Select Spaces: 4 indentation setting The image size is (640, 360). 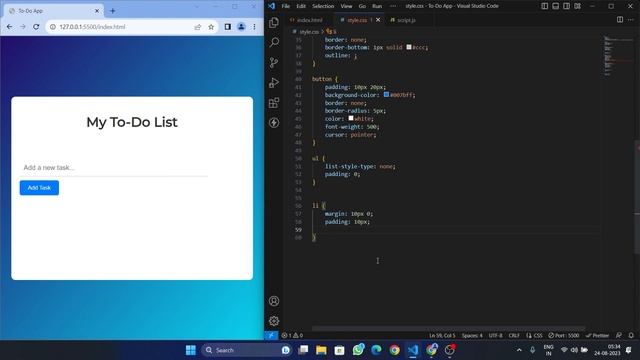[x=472, y=336]
